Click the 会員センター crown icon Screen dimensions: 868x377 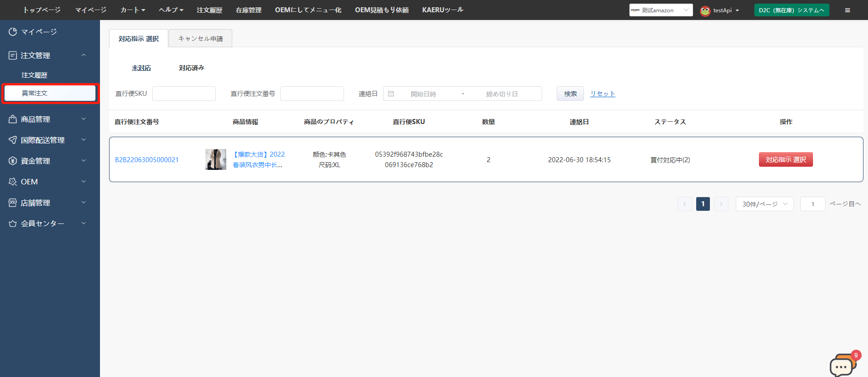click(x=13, y=223)
